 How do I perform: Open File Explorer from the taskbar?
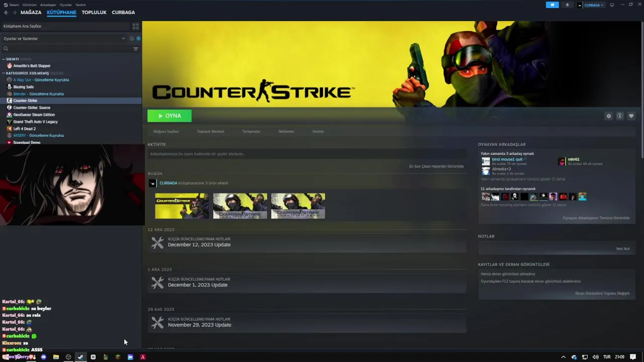point(56,357)
